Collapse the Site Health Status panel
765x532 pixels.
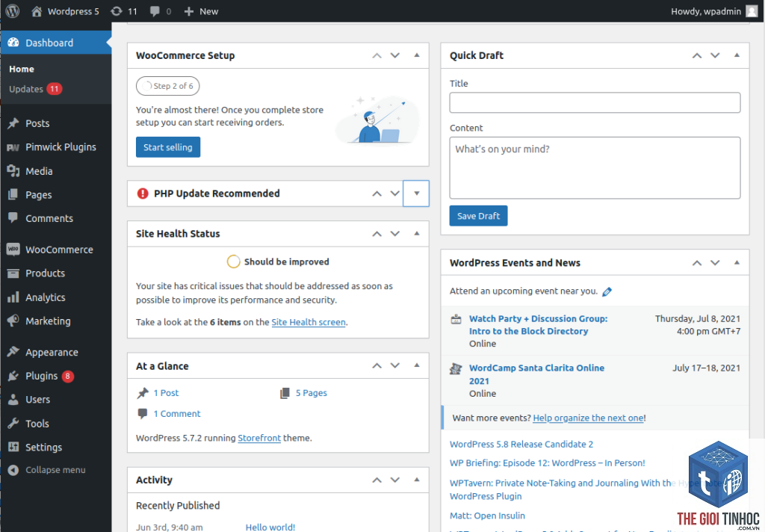coord(417,233)
